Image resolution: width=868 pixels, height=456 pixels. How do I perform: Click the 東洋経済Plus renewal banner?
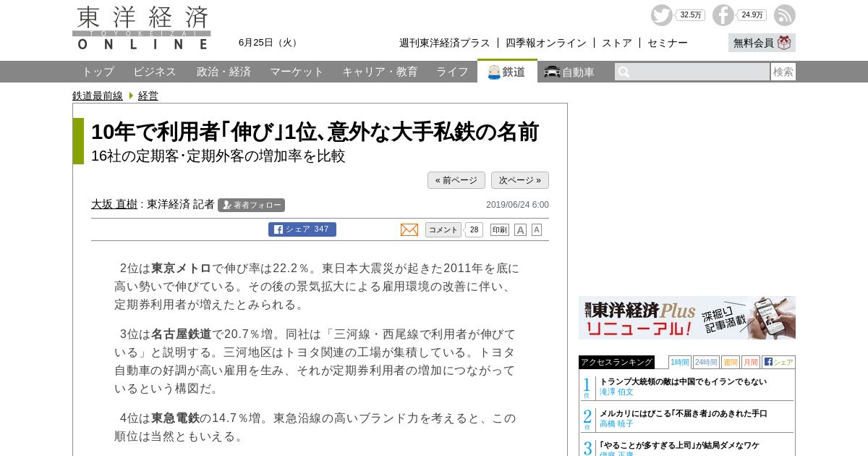[687, 318]
